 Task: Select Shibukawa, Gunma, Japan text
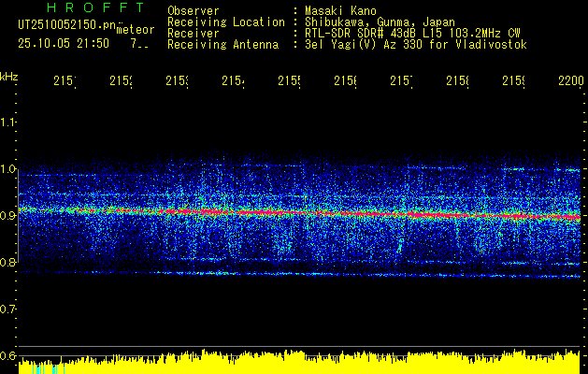click(x=380, y=22)
